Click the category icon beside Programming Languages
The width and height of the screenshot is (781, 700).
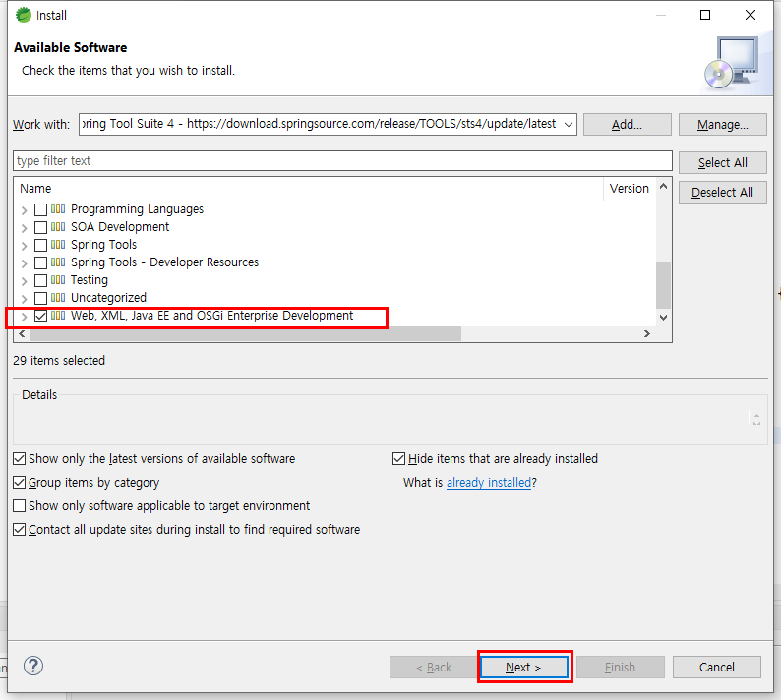pyautogui.click(x=58, y=209)
